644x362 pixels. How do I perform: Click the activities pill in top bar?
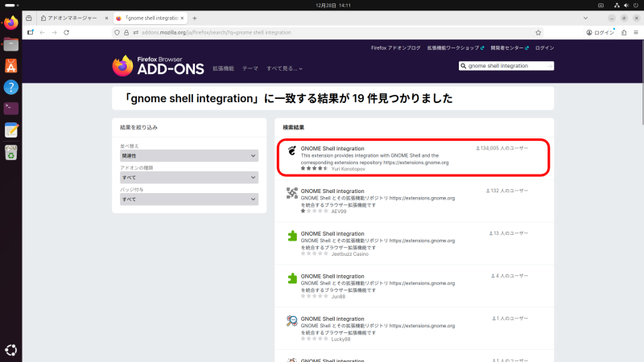[x=11, y=6]
